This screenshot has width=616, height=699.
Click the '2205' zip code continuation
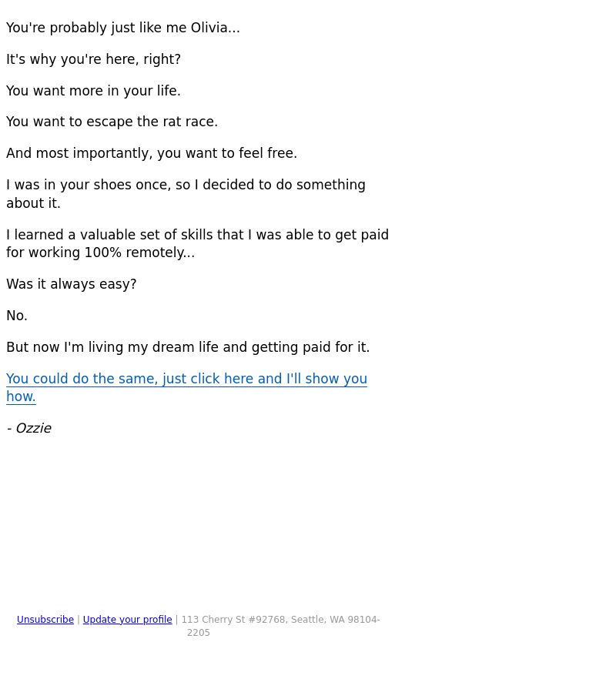point(199,633)
